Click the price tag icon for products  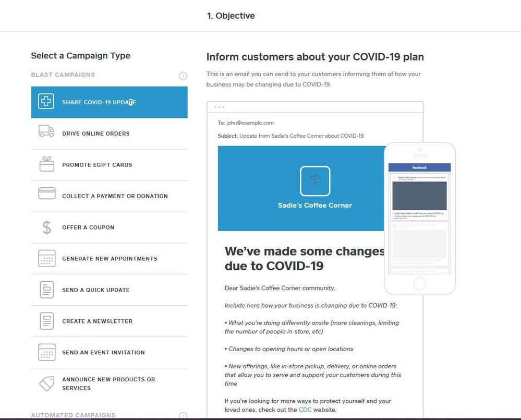[46, 383]
